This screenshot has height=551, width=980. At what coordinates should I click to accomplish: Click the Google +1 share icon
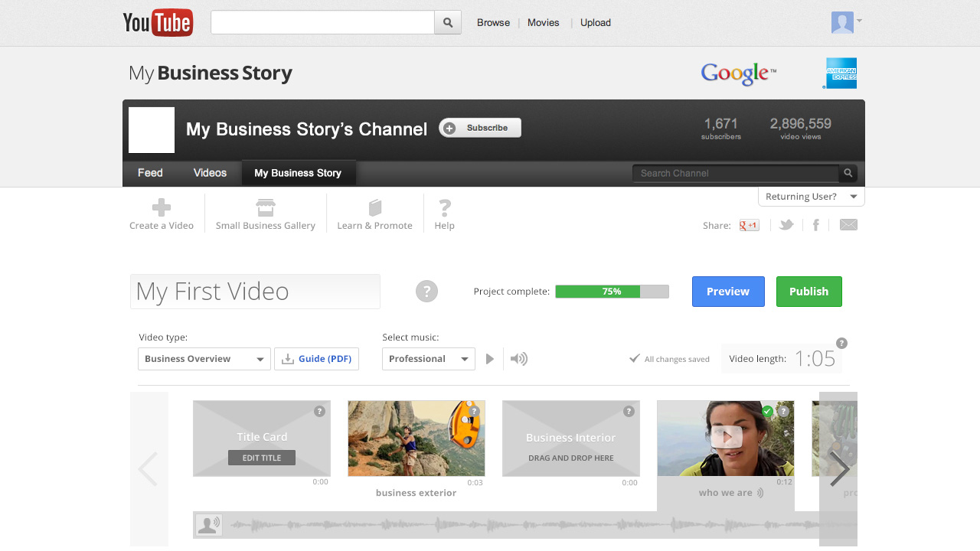click(x=749, y=225)
